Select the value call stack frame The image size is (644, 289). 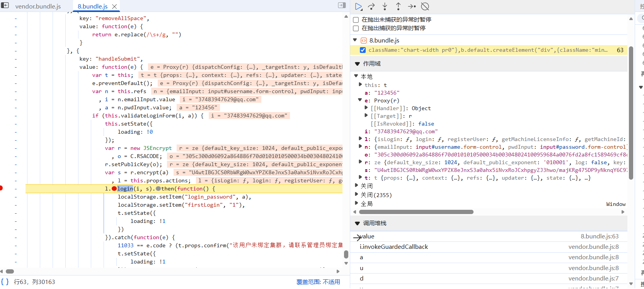pyautogui.click(x=489, y=236)
